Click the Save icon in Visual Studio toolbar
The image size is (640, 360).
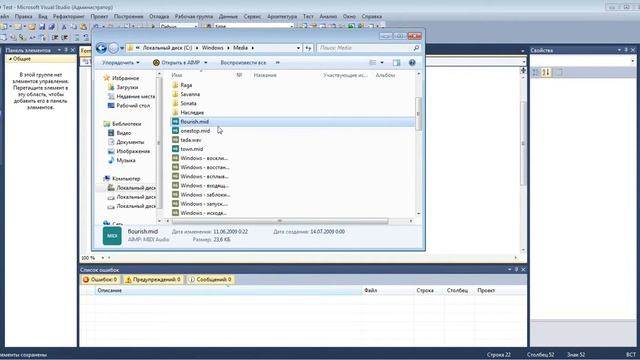coord(42,27)
